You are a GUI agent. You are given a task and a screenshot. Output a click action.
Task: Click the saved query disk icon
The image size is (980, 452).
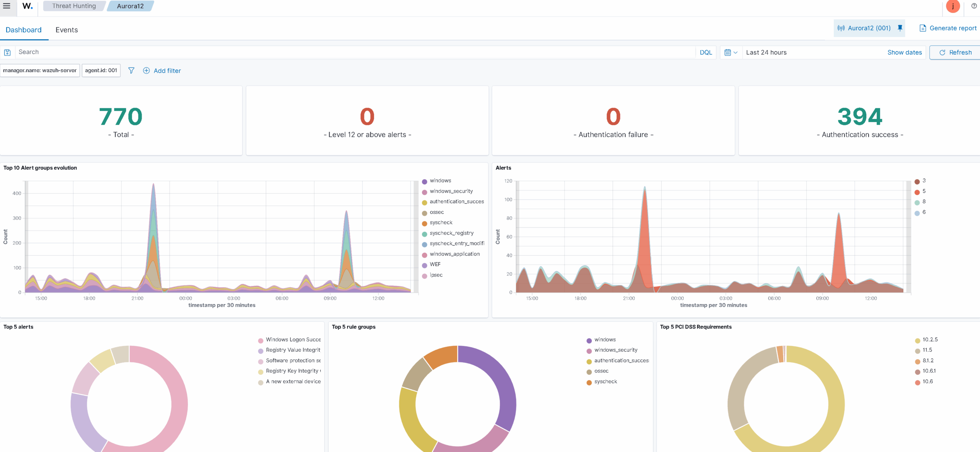pyautogui.click(x=7, y=52)
